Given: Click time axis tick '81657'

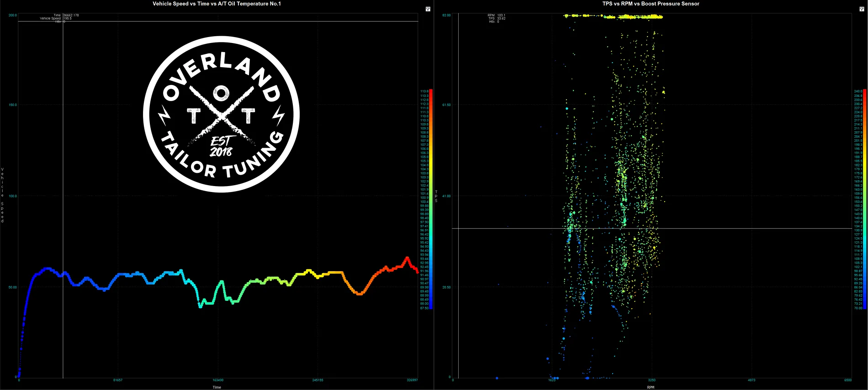Looking at the screenshot, I should pyautogui.click(x=118, y=380).
